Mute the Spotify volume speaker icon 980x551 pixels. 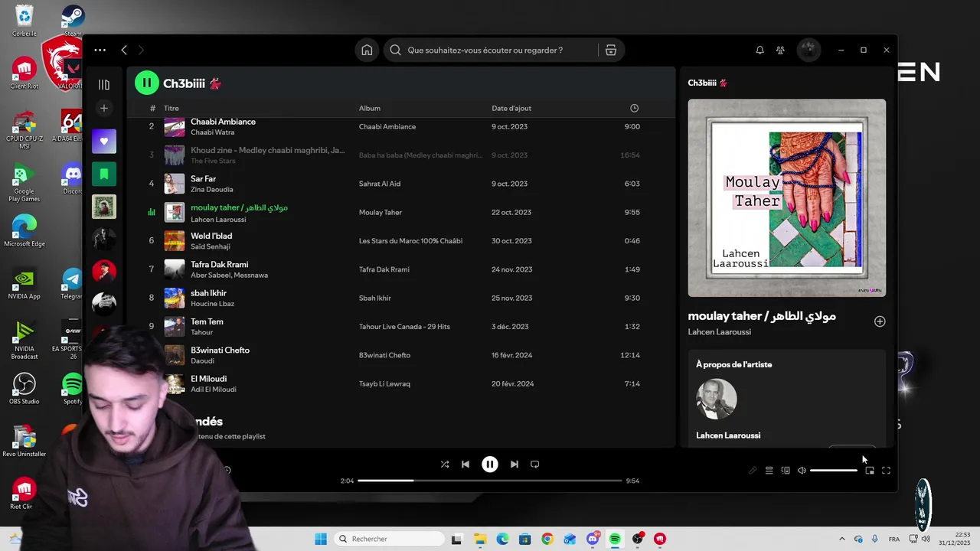pyautogui.click(x=802, y=471)
